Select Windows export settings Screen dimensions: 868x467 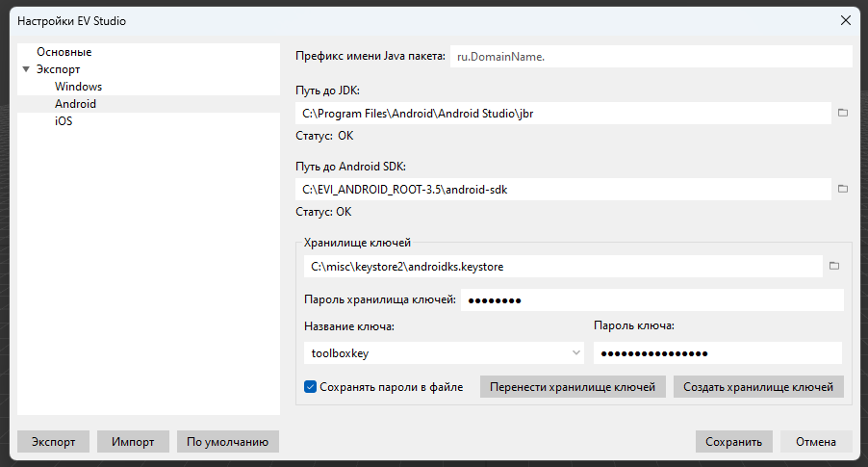point(78,87)
